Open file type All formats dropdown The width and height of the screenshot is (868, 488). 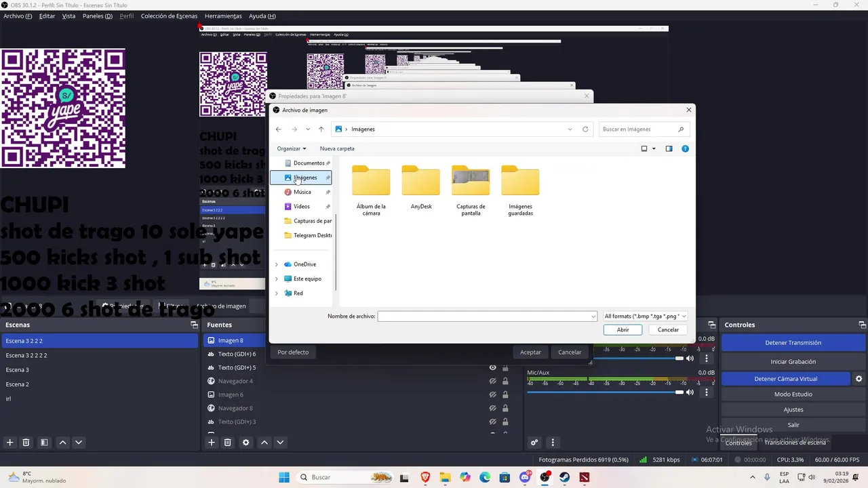(x=646, y=316)
